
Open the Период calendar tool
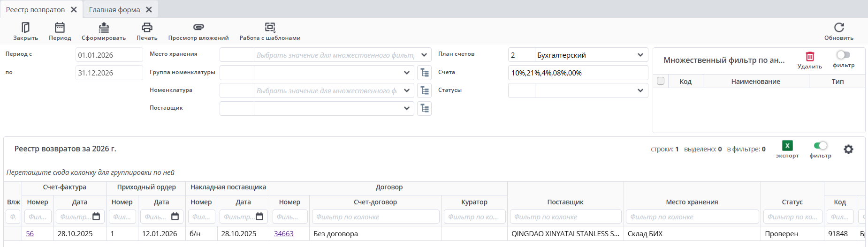coord(60,28)
